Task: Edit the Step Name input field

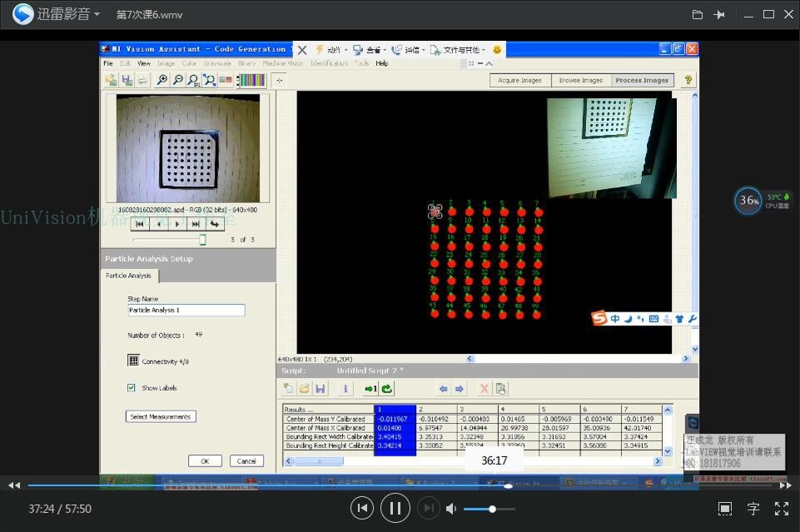Action: pyautogui.click(x=186, y=310)
